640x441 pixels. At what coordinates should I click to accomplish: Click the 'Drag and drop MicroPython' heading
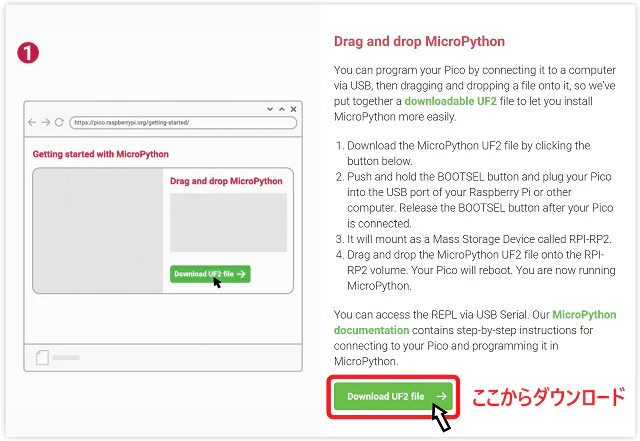[419, 41]
